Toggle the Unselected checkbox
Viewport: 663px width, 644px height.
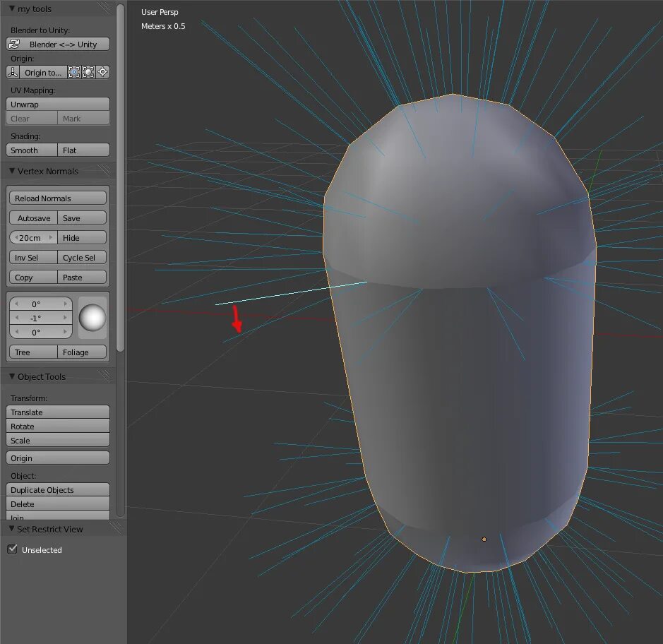tap(12, 549)
